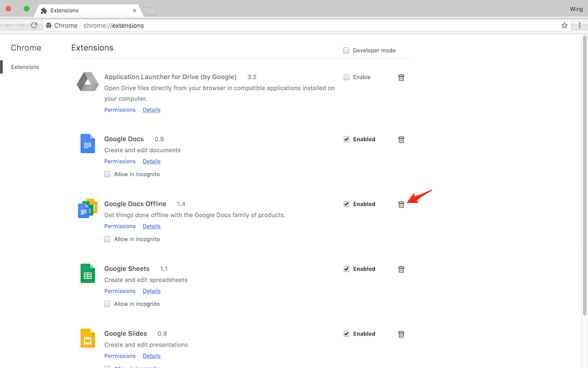Click the Google Sheets title text

point(127,269)
